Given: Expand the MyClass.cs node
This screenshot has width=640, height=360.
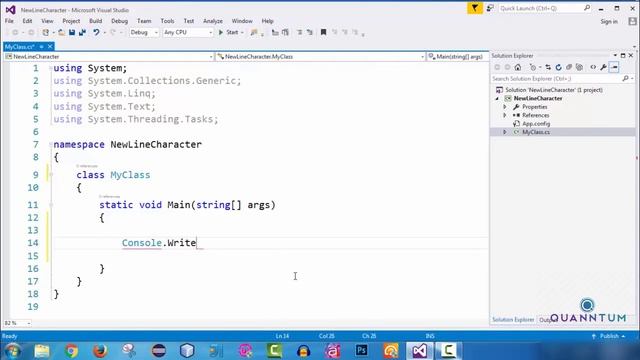Looking at the screenshot, I should click(505, 132).
